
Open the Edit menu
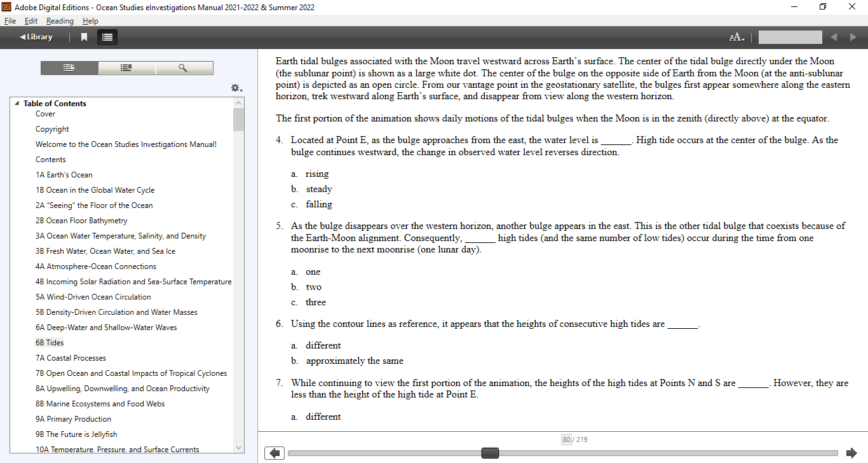click(x=31, y=21)
